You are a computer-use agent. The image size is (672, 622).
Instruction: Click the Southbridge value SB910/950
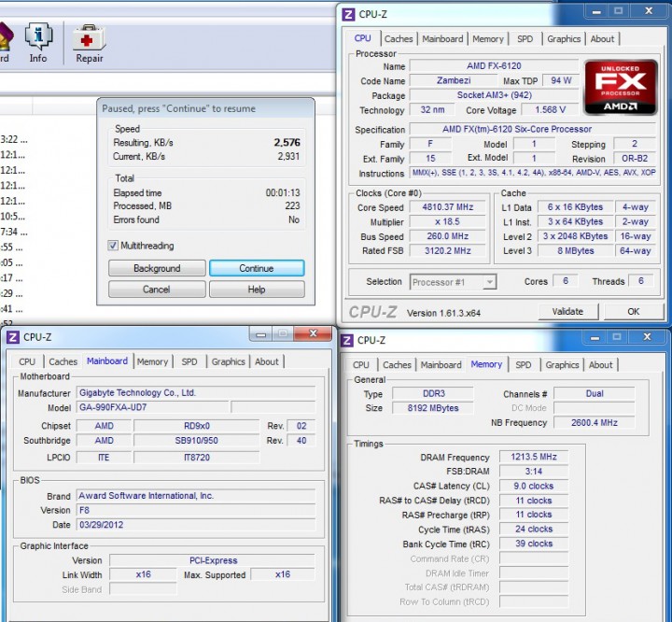pos(196,441)
